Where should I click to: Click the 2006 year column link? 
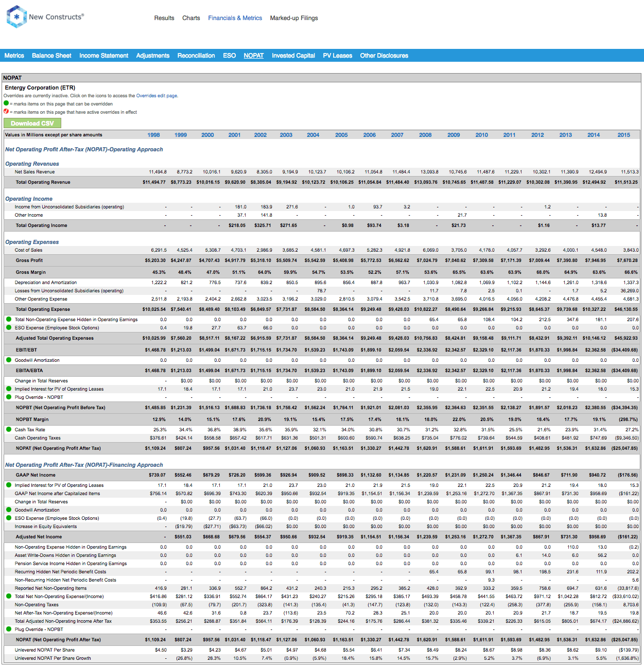click(370, 135)
